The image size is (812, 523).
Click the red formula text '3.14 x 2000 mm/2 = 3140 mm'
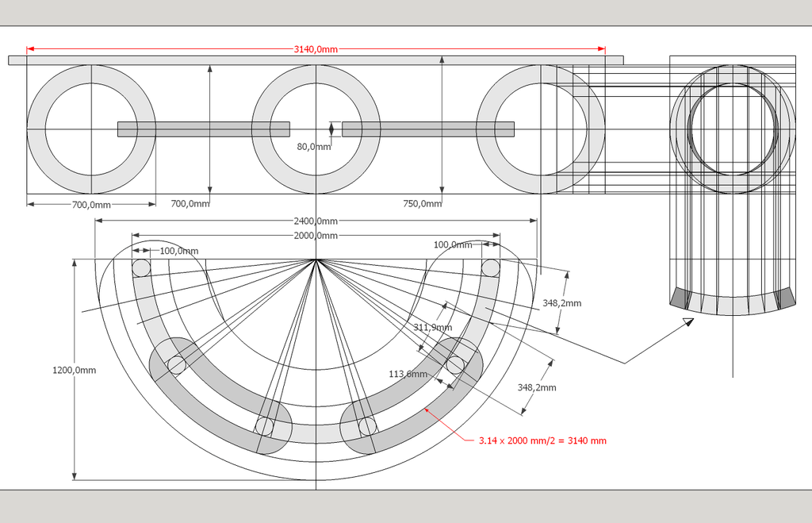click(x=542, y=440)
